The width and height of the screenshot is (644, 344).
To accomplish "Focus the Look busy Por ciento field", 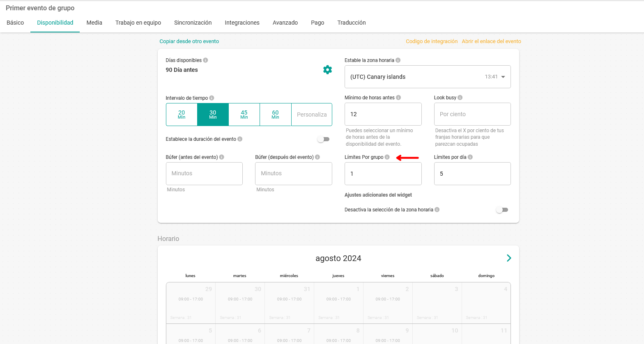I will coord(472,114).
